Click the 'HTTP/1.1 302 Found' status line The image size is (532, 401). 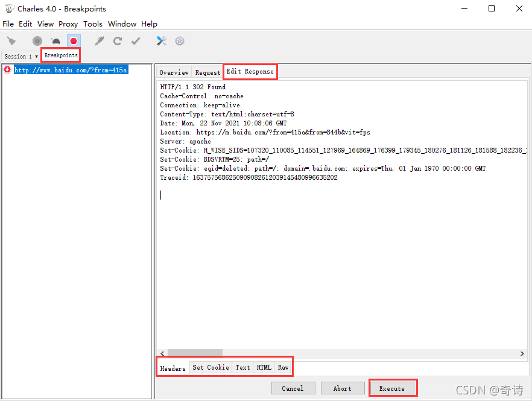[x=193, y=87]
